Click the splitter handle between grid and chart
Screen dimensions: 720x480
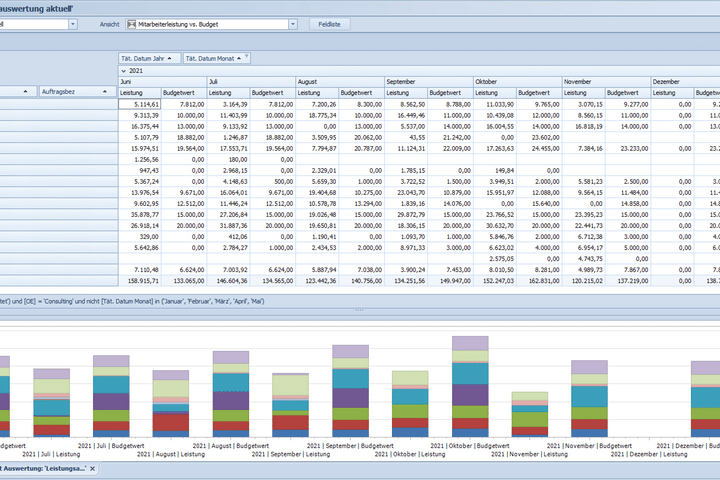(360, 312)
